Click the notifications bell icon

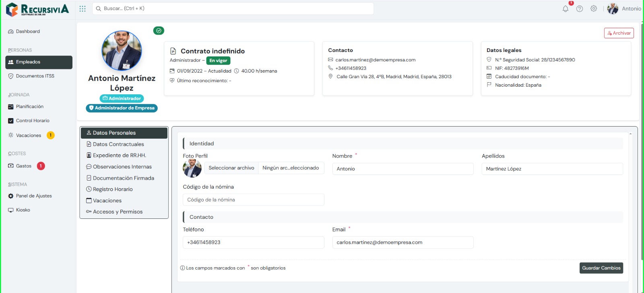[566, 8]
